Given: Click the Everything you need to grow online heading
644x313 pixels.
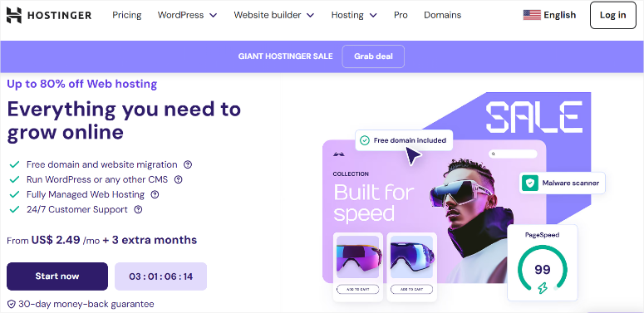Looking at the screenshot, I should point(124,120).
